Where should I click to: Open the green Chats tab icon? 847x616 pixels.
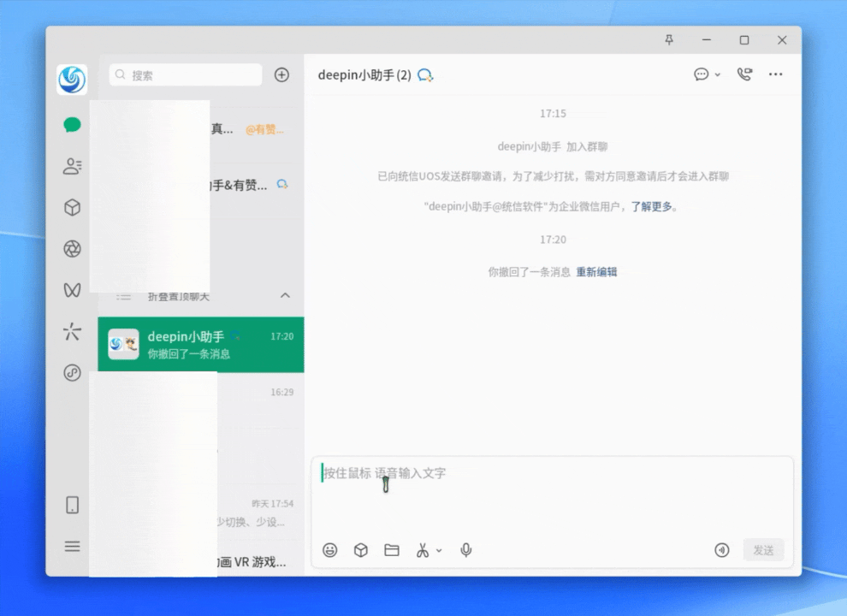[x=72, y=125]
